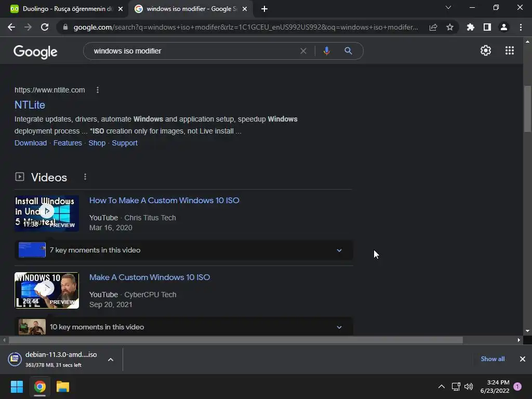Open How To Make A Custom Windows 10 ISO
Viewport: 532px width, 399px height.
(x=164, y=200)
